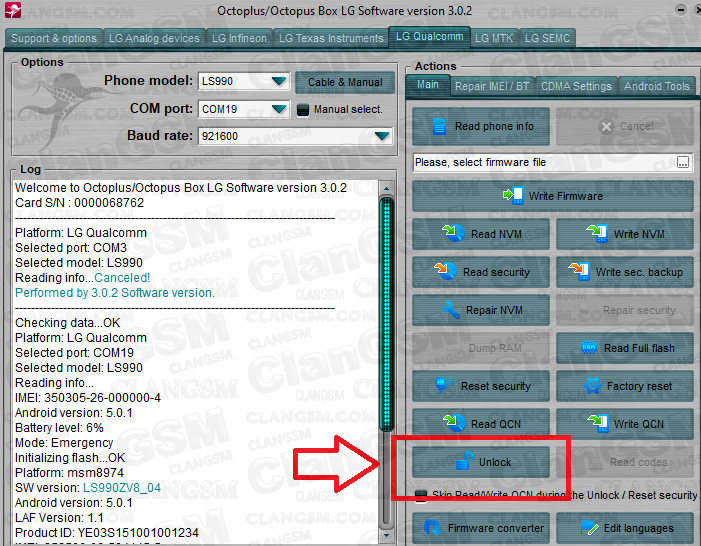Switch to LG Texas Instruments tab
The width and height of the screenshot is (701, 546).
[331, 38]
